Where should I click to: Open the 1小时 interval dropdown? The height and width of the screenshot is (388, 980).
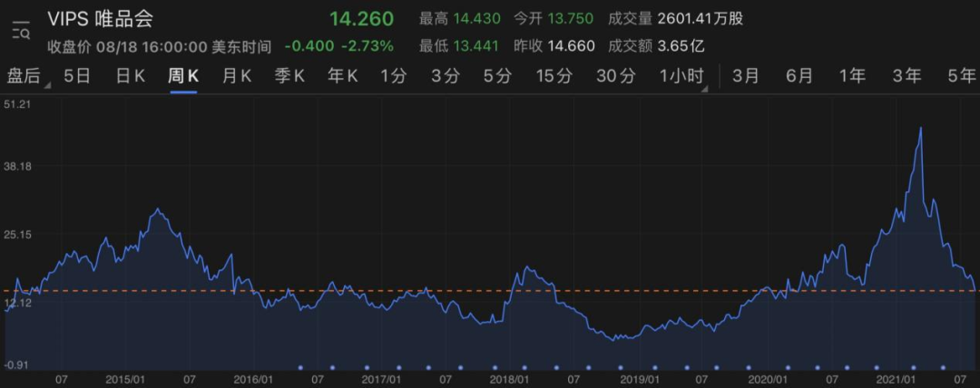coord(682,76)
